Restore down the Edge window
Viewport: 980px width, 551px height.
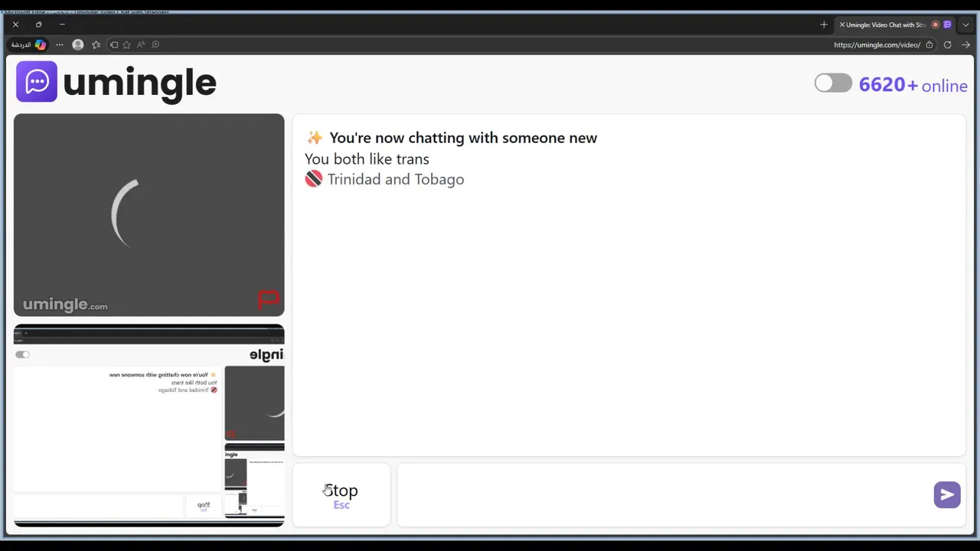(38, 24)
